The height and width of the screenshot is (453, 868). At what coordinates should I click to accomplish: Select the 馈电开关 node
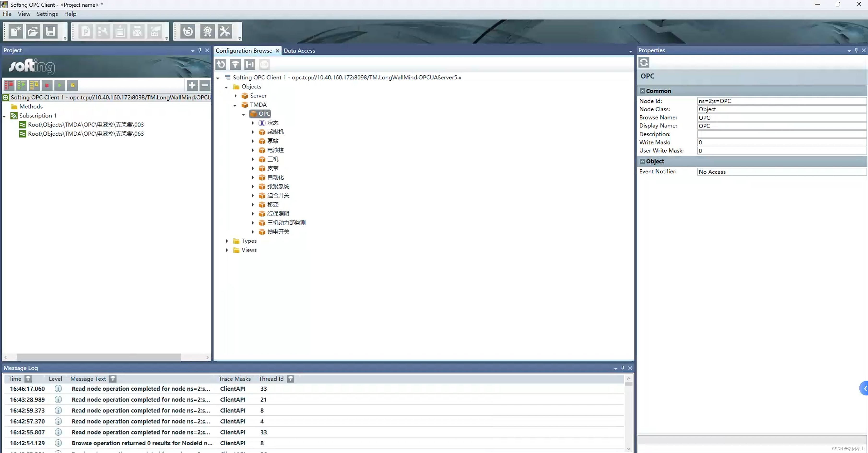click(x=278, y=232)
